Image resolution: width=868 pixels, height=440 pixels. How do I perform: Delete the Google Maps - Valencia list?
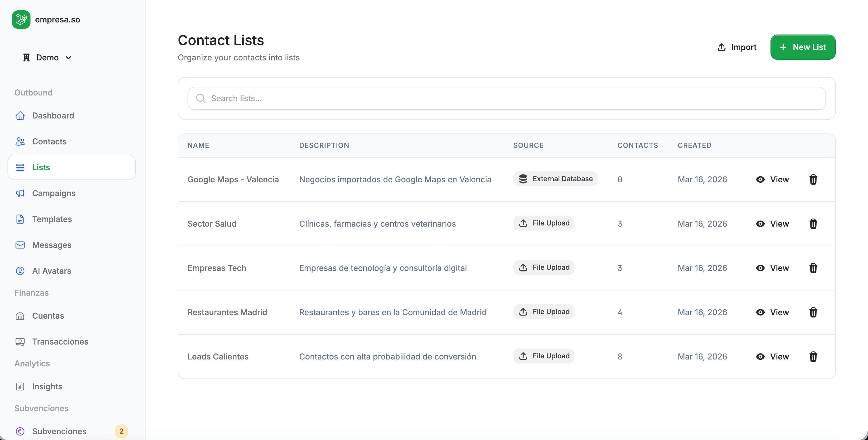pyautogui.click(x=813, y=179)
